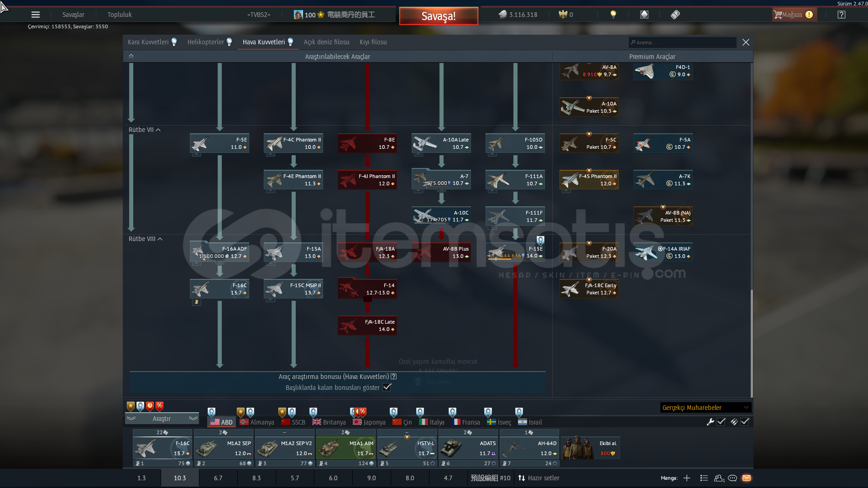868x488 pixels.
Task: Click the light bulb icon in top bar
Action: click(613, 15)
